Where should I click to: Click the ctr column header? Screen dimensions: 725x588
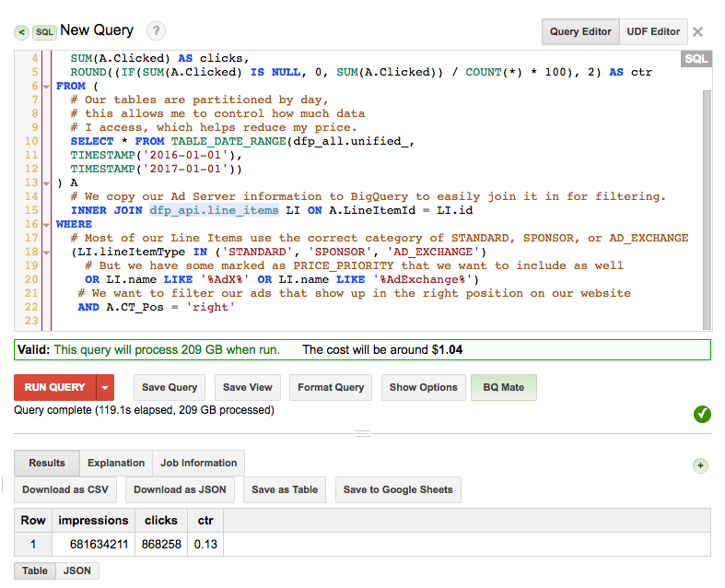pyautogui.click(x=205, y=521)
